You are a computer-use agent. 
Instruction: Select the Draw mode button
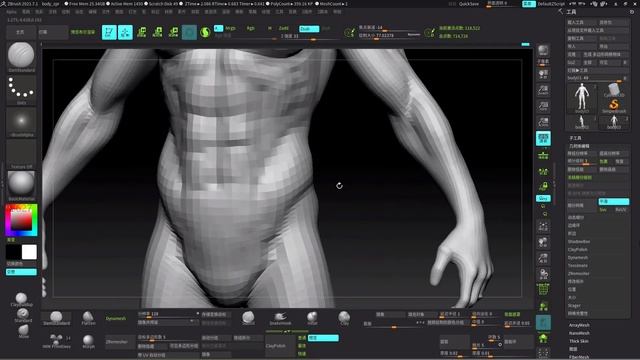click(125, 32)
